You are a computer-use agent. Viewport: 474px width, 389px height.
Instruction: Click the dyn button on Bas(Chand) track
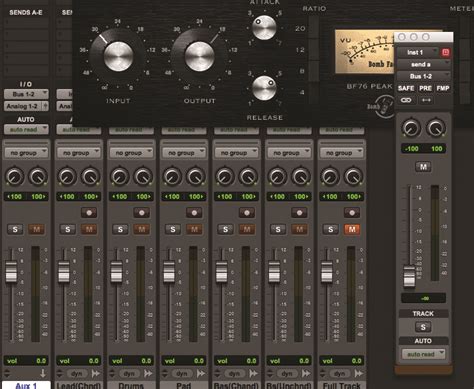click(234, 374)
